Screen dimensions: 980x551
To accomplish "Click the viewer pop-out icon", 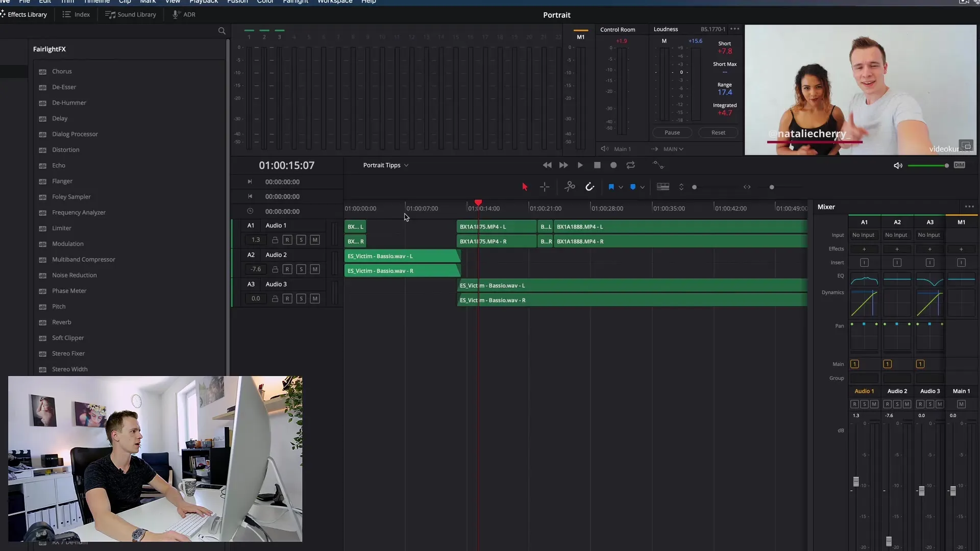I will [966, 146].
